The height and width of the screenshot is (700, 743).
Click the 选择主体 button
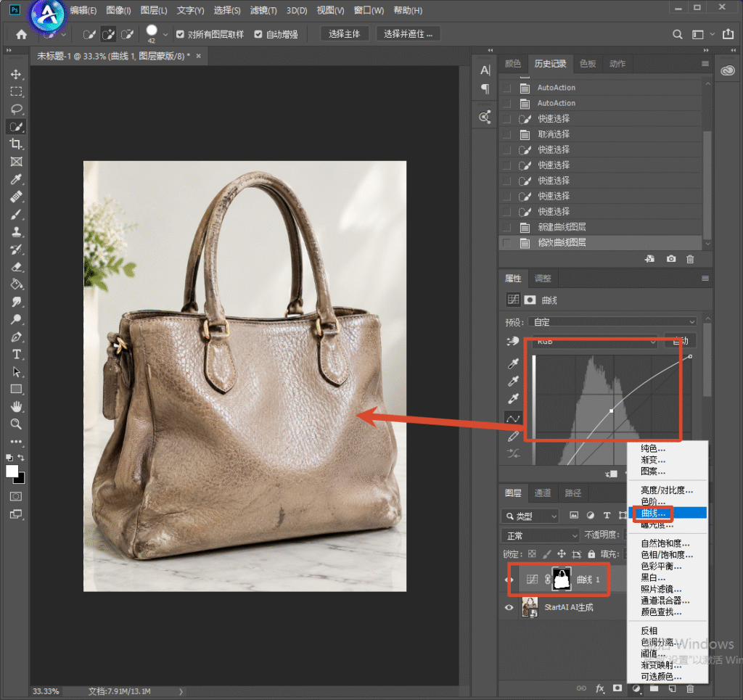coord(345,34)
